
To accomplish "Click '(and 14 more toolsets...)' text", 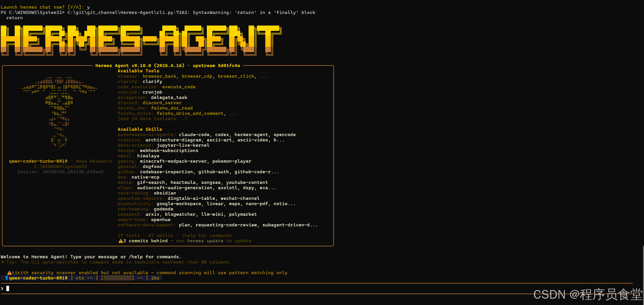I will 152,119.
